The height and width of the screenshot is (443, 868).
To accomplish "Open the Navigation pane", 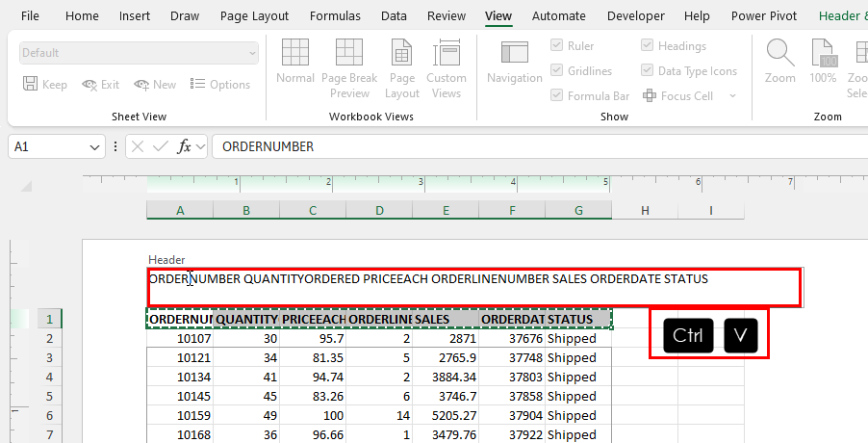I will point(515,62).
